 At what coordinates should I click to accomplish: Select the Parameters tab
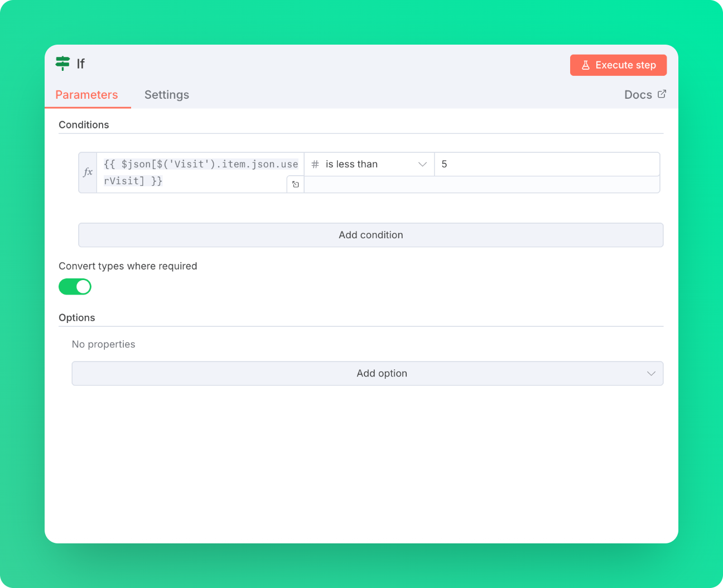tap(86, 94)
